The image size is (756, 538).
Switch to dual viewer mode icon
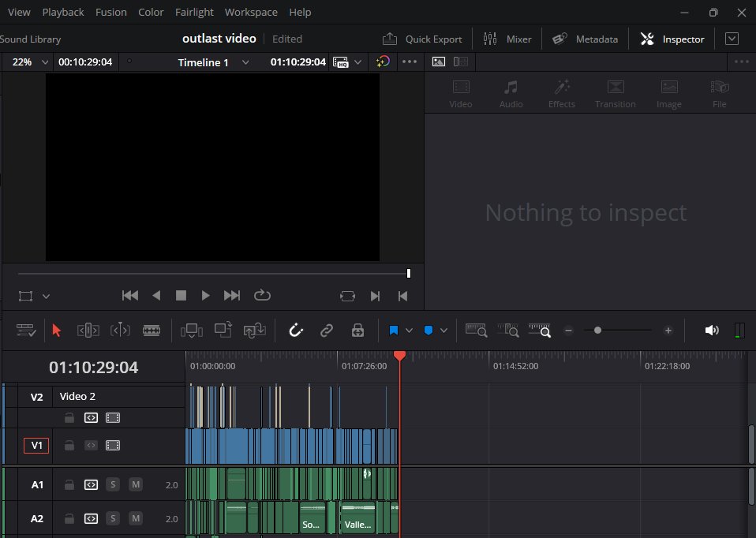click(x=461, y=62)
